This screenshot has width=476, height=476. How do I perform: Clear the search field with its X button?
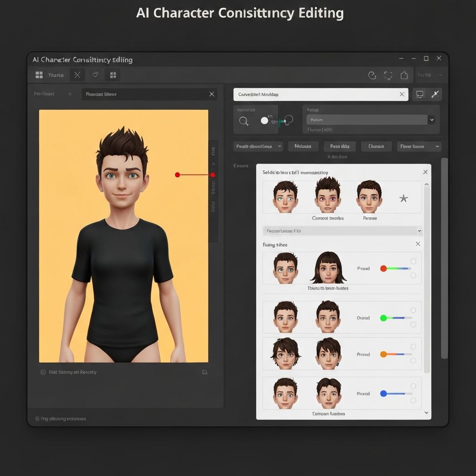(x=402, y=94)
